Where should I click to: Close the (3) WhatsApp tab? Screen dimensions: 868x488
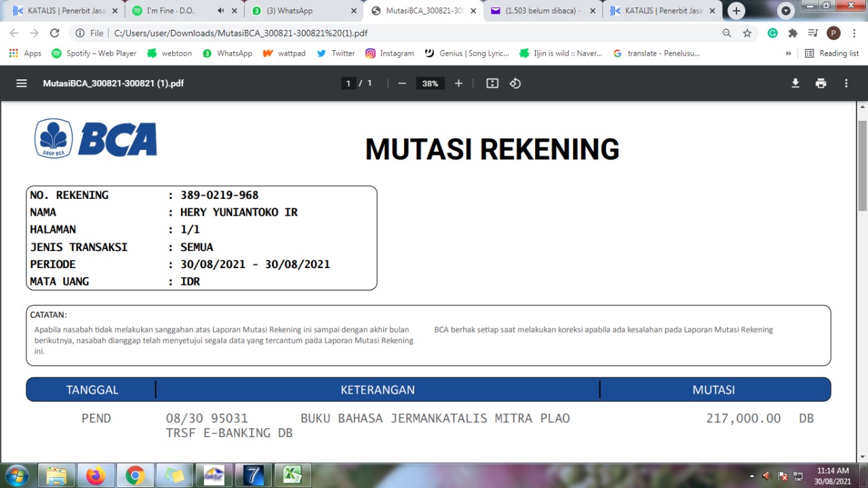[x=354, y=11]
